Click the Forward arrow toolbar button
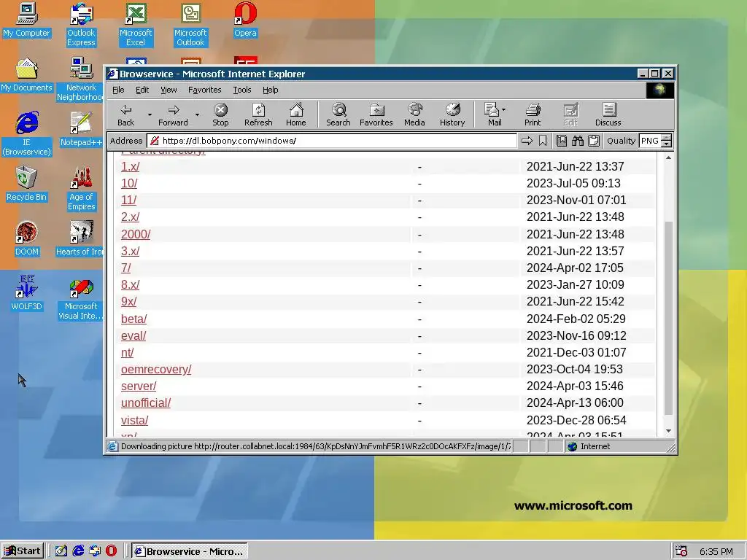747x560 pixels. (173, 114)
